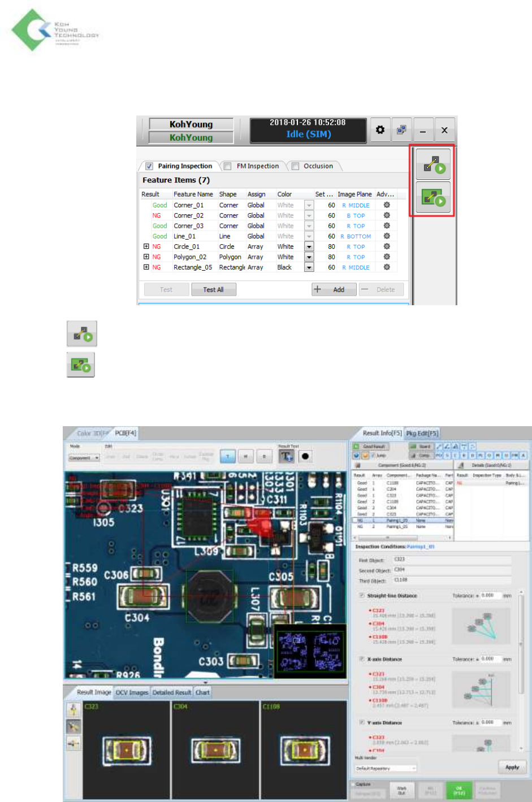
Task: Expand the Circle_01 row
Action: pos(146,246)
